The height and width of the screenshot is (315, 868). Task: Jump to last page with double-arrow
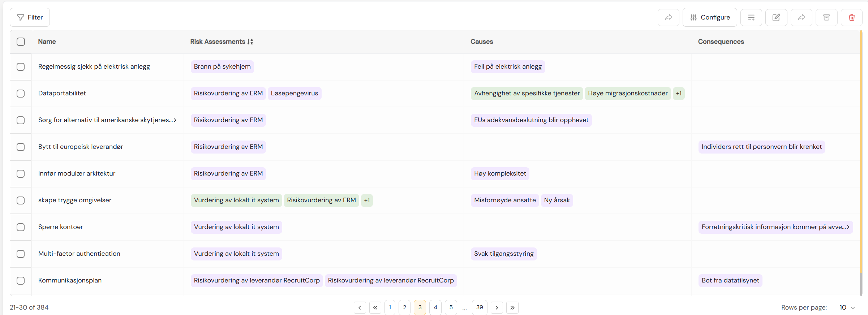coord(512,307)
